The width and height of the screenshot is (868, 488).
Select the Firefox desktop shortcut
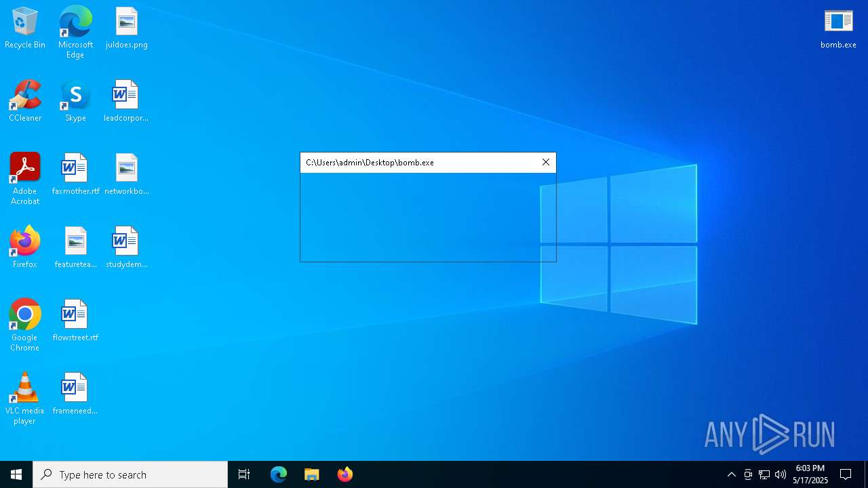coord(25,248)
